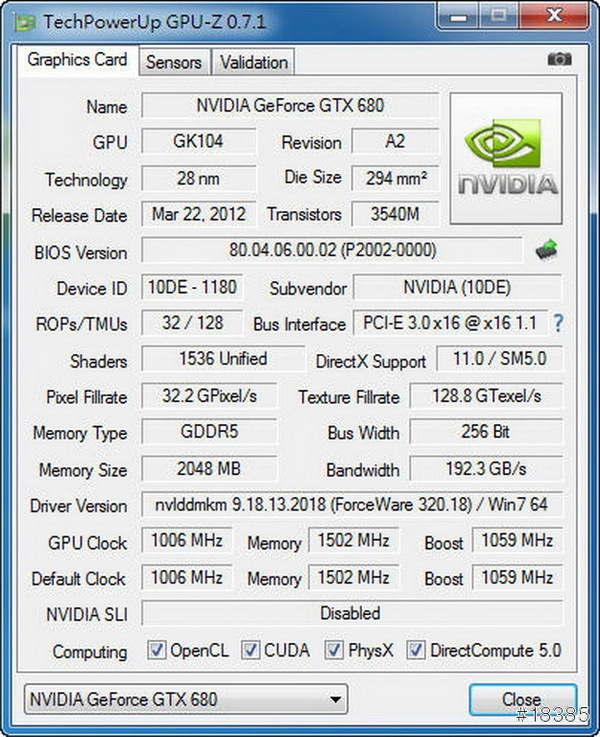Click the Release Date Mar 22, 2012

(198, 214)
